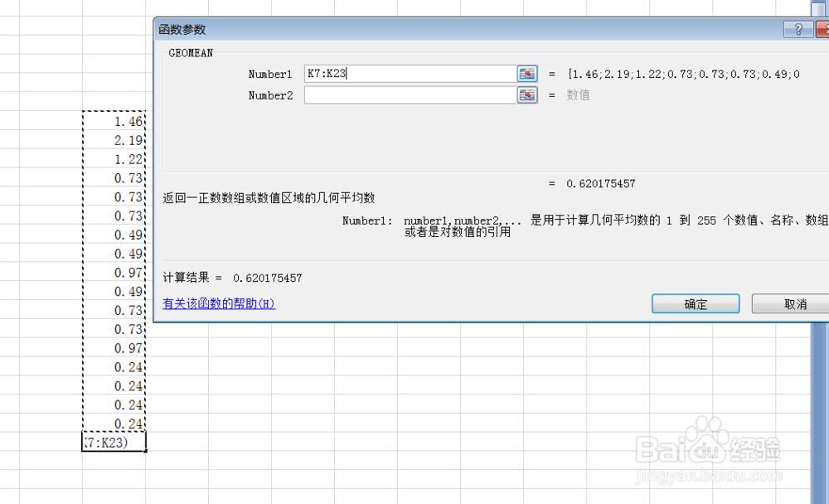Confirm with the 确定 button
Image resolution: width=829 pixels, height=504 pixels.
696,304
